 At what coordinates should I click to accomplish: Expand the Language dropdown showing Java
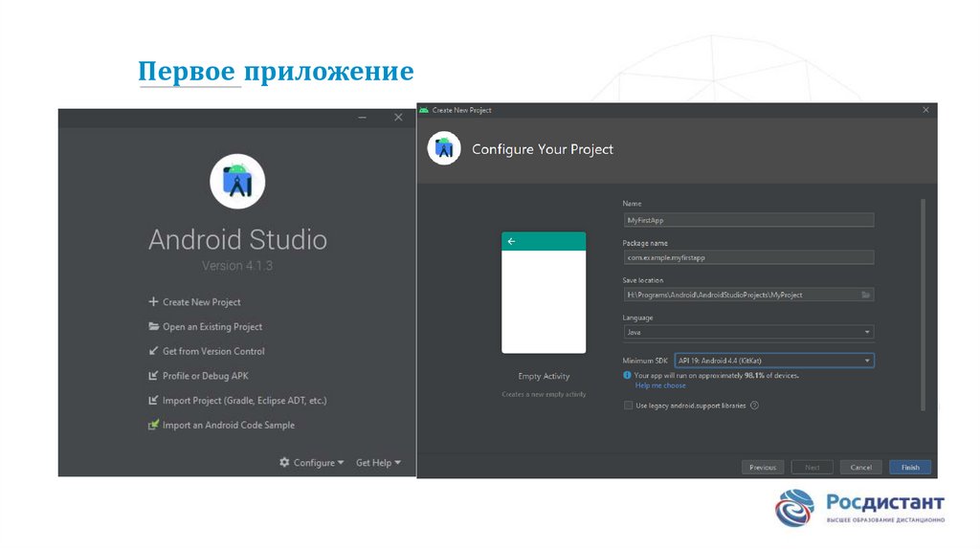tap(867, 333)
